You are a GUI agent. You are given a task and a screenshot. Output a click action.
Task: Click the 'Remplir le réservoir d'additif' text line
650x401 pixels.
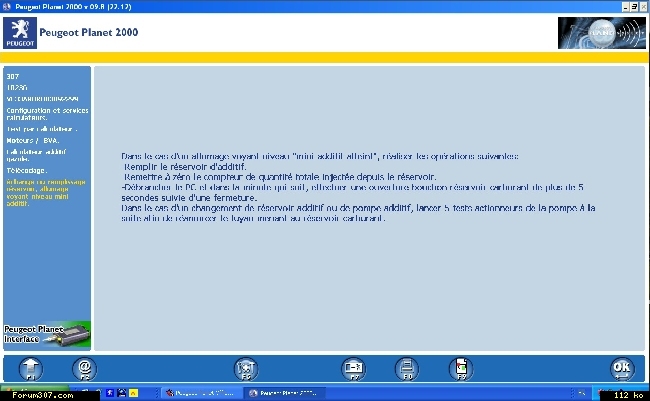coord(185,167)
